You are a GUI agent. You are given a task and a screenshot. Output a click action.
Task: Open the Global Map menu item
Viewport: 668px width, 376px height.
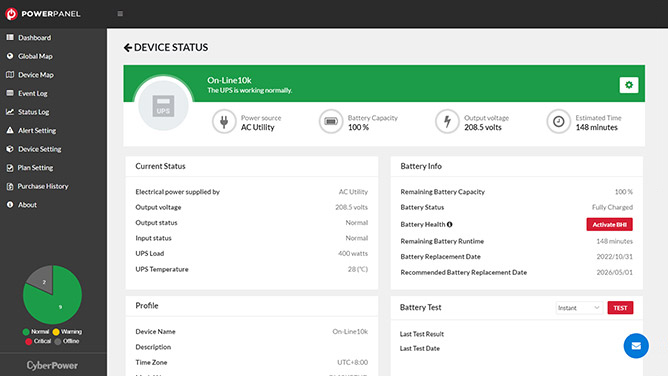pos(35,56)
